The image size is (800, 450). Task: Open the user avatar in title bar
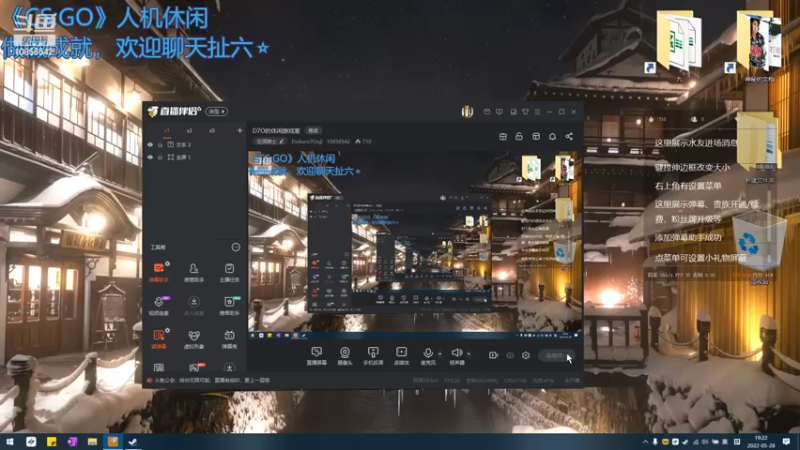(x=467, y=112)
